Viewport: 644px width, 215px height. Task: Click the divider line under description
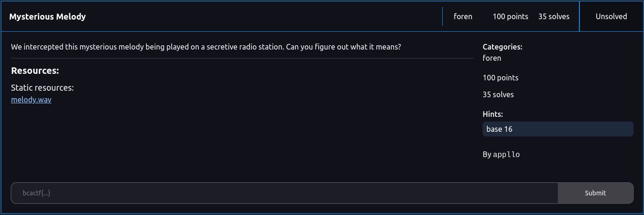pyautogui.click(x=242, y=58)
